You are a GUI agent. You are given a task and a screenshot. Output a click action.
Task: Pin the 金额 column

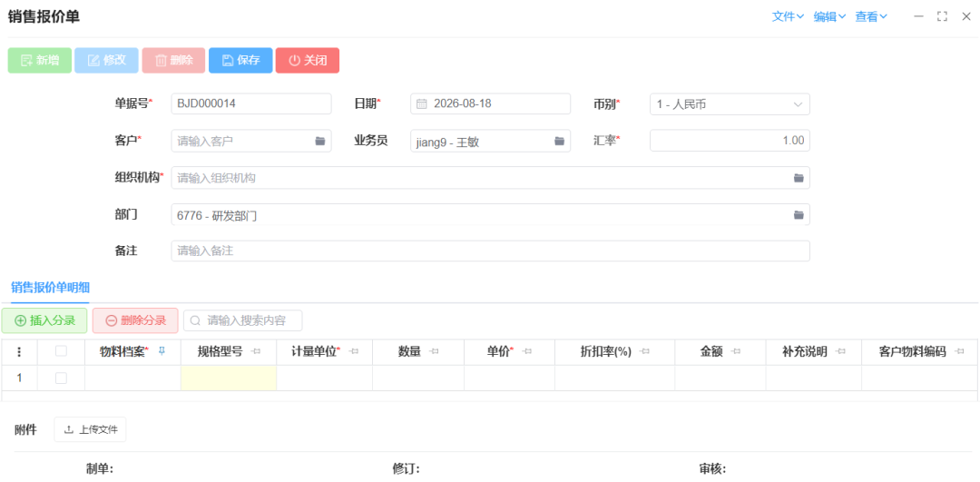point(736,352)
